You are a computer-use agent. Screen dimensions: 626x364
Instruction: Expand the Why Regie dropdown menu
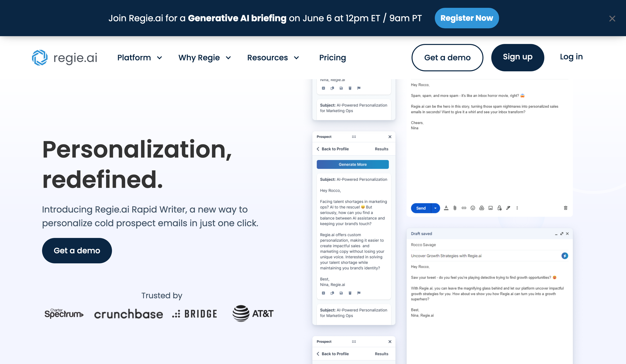click(x=205, y=58)
